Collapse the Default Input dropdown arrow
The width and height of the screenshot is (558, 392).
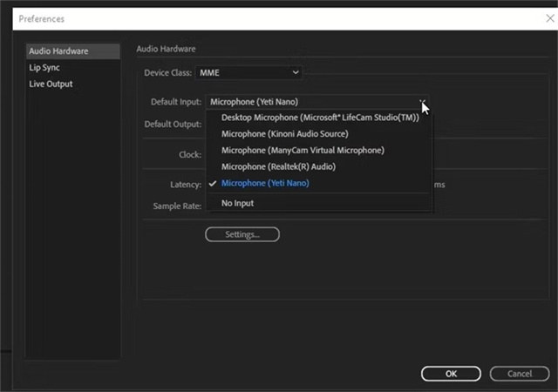pyautogui.click(x=422, y=102)
